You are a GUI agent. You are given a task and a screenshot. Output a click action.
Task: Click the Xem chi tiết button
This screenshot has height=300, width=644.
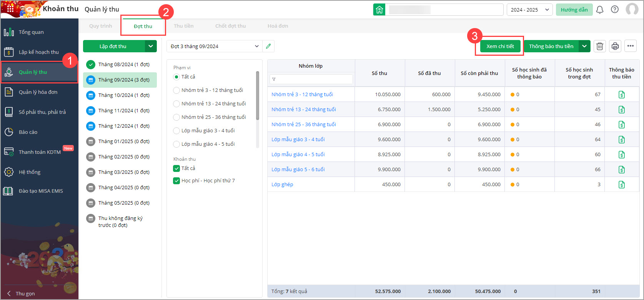pos(500,46)
